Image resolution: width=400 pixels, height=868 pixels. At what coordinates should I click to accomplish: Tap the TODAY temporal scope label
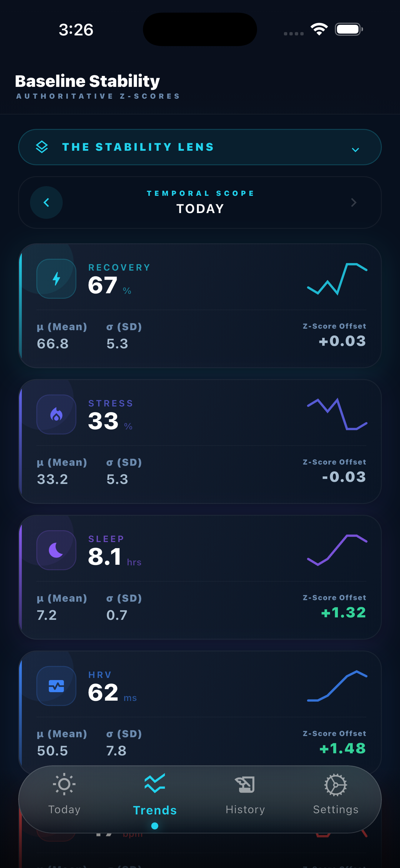[200, 209]
